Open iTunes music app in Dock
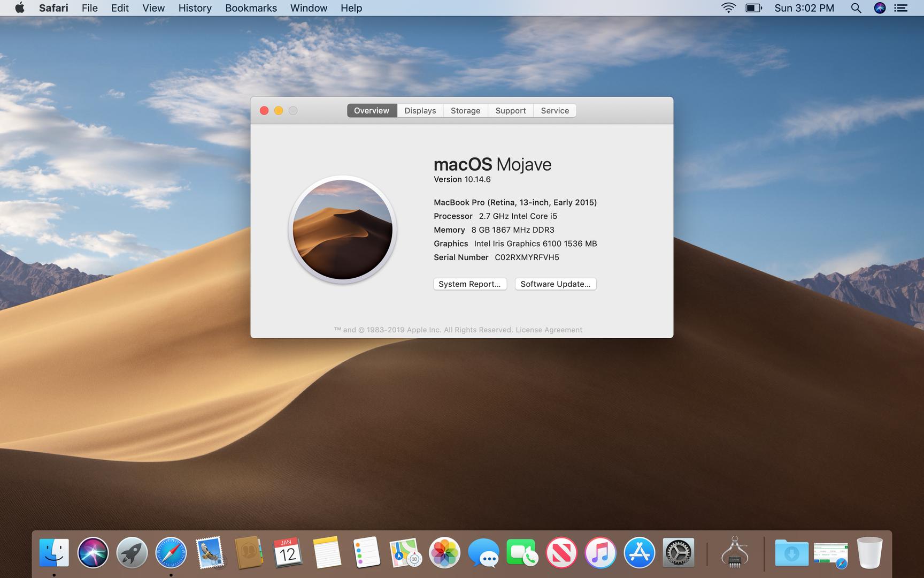This screenshot has width=924, height=578. [x=600, y=553]
